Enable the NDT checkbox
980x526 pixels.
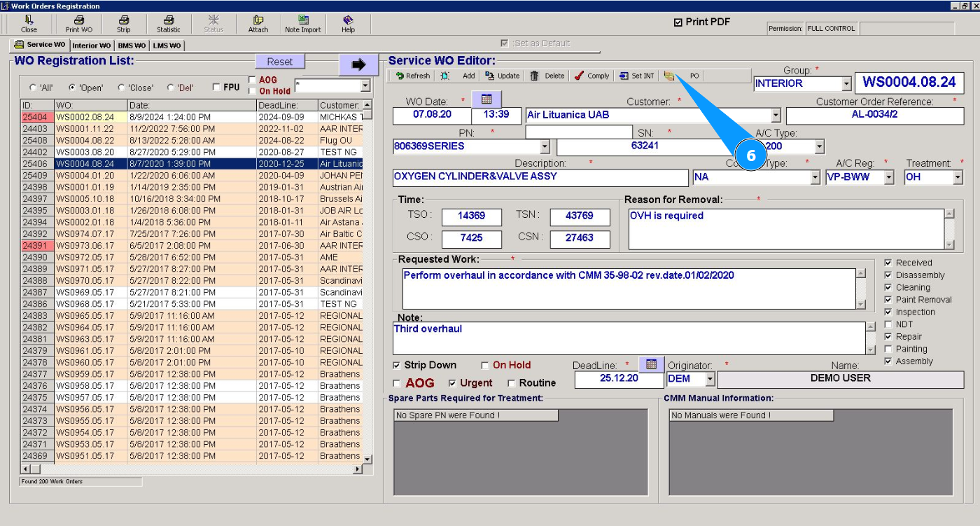[x=888, y=324]
